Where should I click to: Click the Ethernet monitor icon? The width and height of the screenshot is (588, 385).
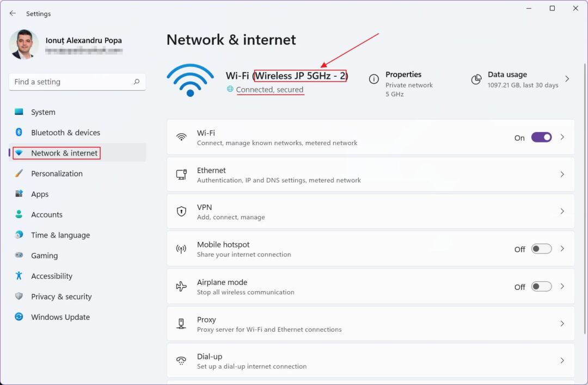coord(181,174)
